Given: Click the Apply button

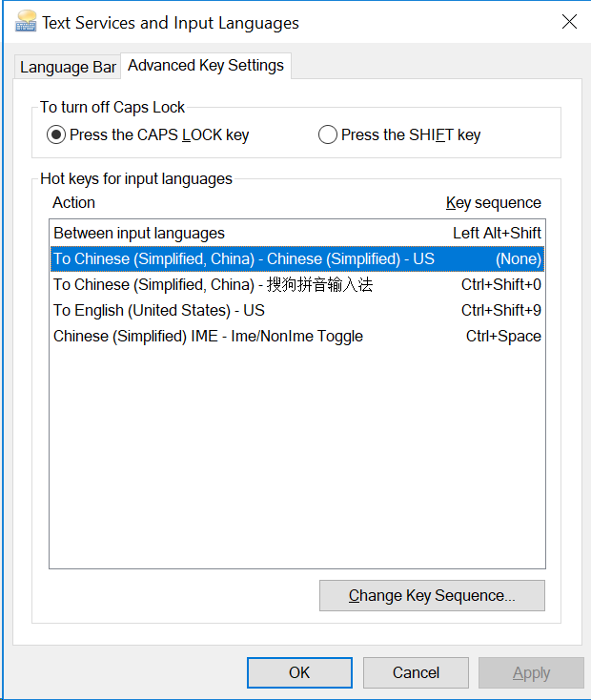Looking at the screenshot, I should pos(531,672).
